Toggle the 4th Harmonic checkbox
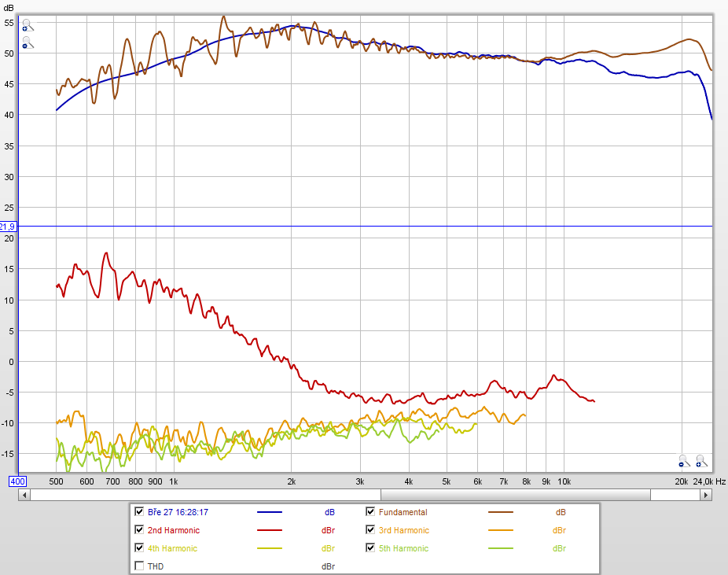728x575 pixels. (139, 547)
